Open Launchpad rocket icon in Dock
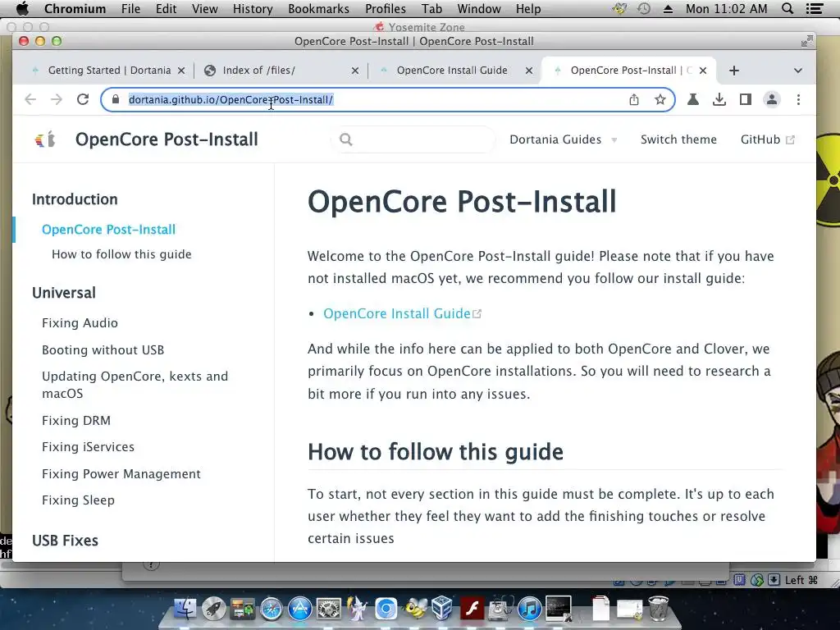Image resolution: width=840 pixels, height=630 pixels. coord(214,609)
